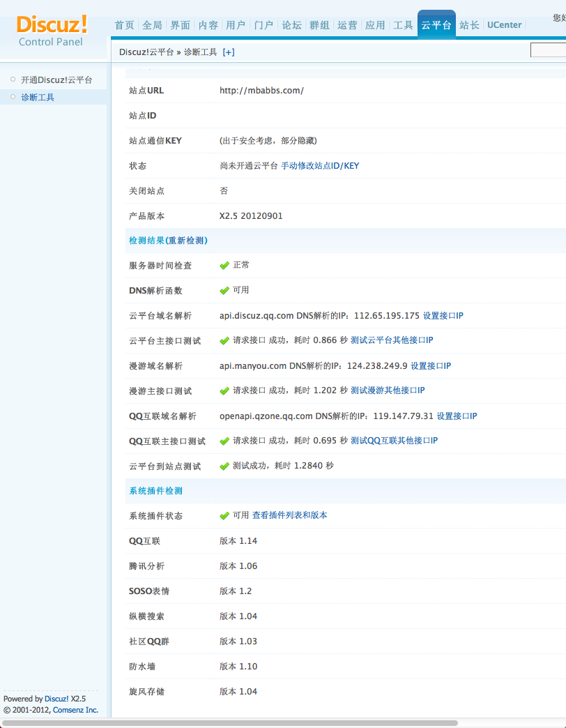Click Discuz!云平台 breadcrumb text
The width and height of the screenshot is (566, 728).
[146, 52]
